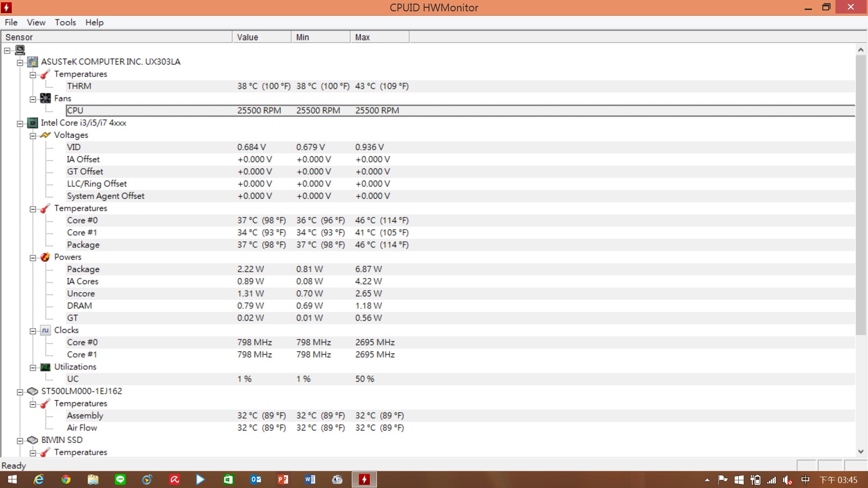Select the UC utilization row
The width and height of the screenshot is (868, 488).
pyautogui.click(x=460, y=379)
